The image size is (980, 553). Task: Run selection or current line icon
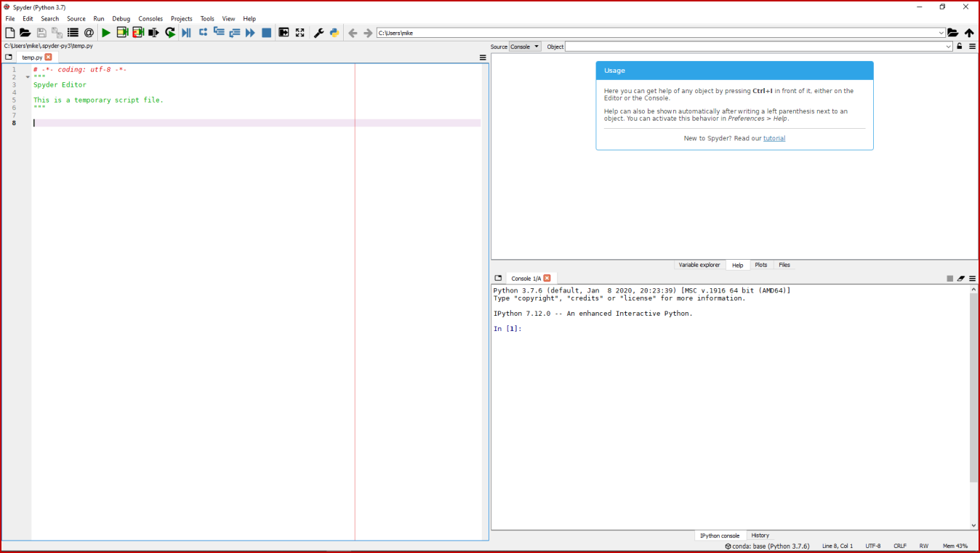click(x=153, y=33)
